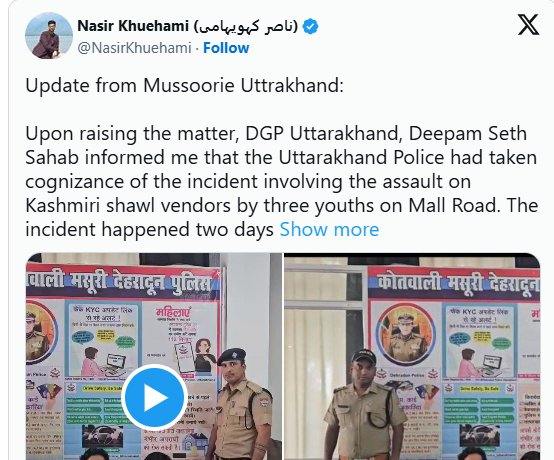Select the 'Update from Mussoorie Uttrakhand' tweet line
Screen dimensions: 554x460
click(184, 85)
